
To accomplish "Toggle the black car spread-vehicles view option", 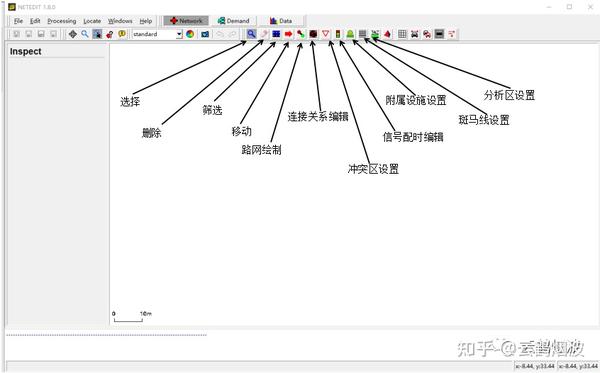I will [x=414, y=34].
